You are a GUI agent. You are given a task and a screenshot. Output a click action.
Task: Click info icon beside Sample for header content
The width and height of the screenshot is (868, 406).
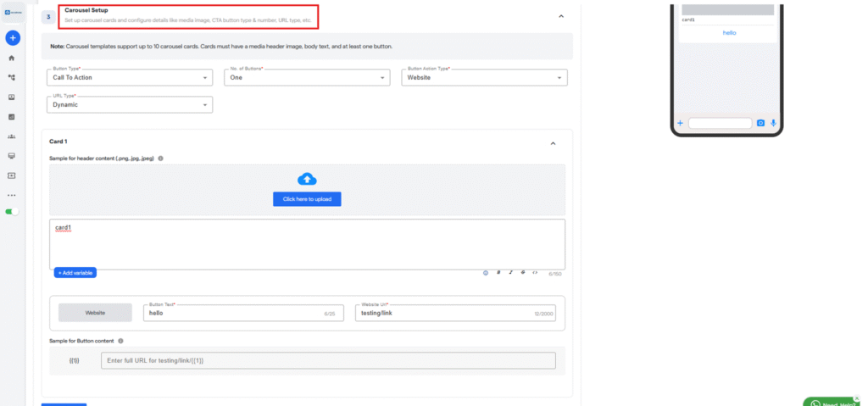(161, 158)
